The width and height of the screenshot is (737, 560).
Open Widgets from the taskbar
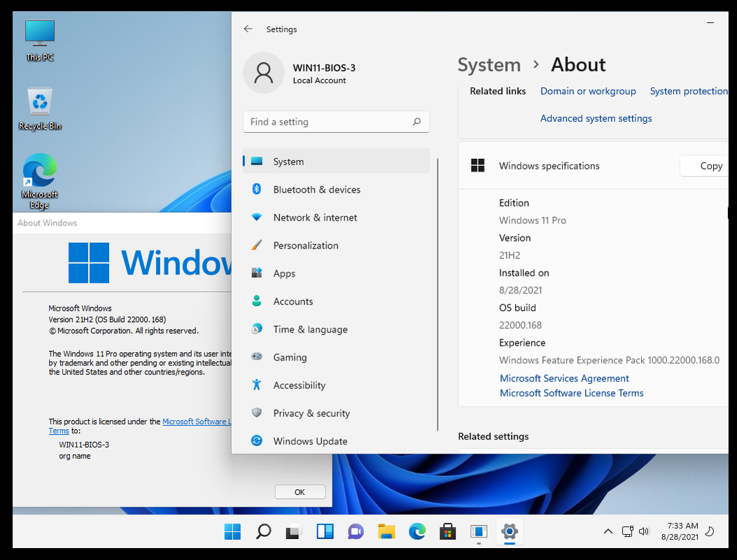[x=325, y=532]
